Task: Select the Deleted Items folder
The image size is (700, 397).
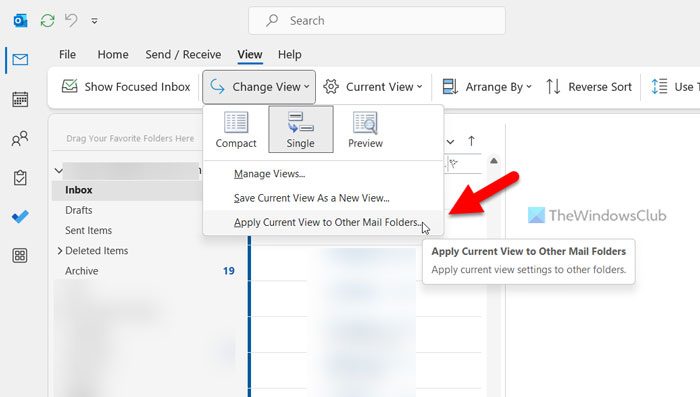Action: (96, 251)
